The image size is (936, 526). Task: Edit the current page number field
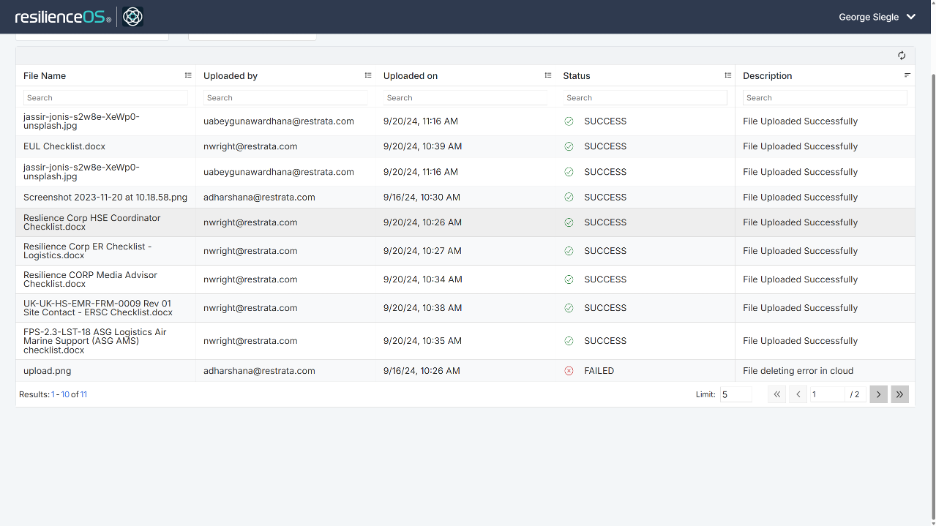[x=827, y=394]
